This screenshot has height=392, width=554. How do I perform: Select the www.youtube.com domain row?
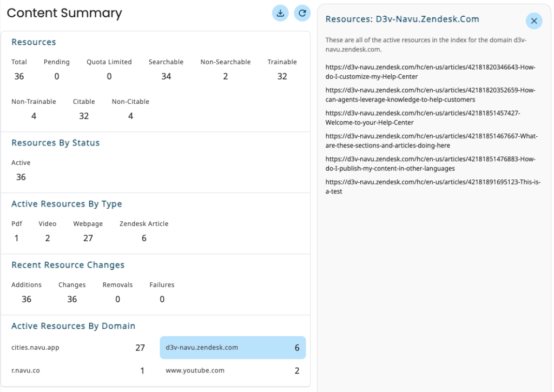(233, 371)
